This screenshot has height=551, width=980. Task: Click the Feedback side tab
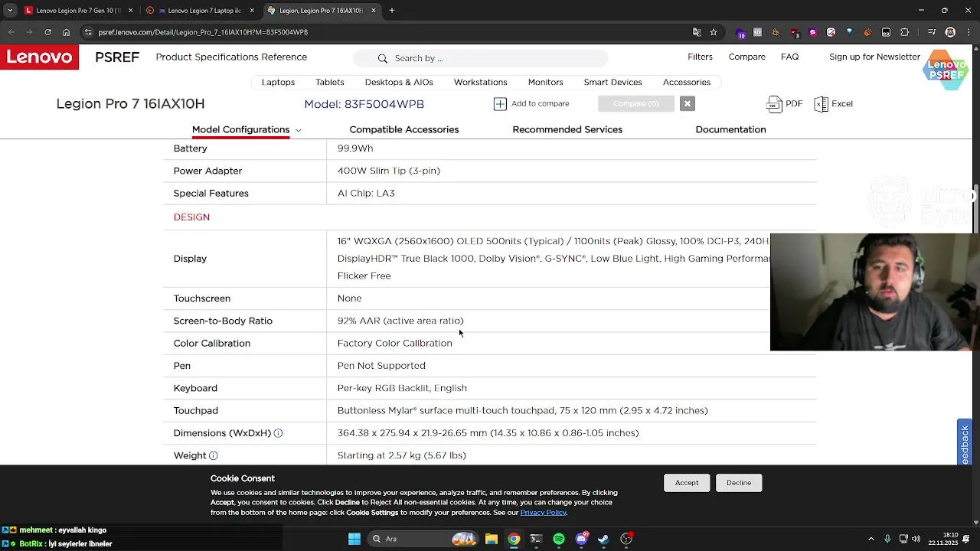coord(965,442)
